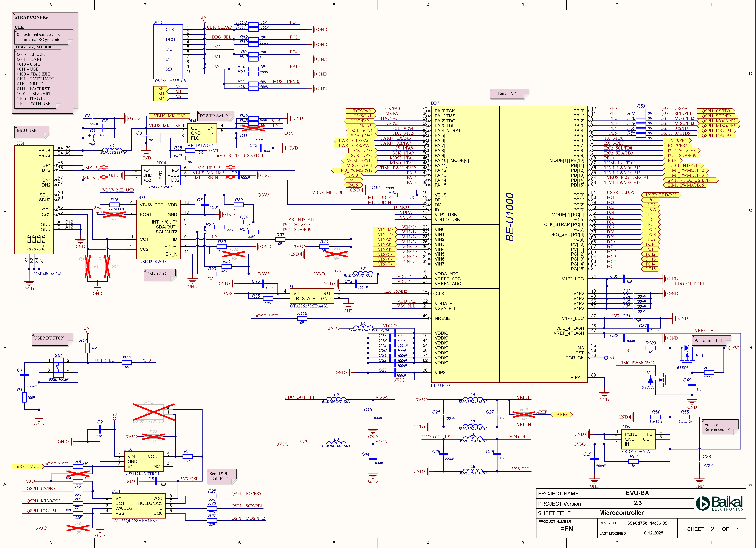Select the VREF_1V net label

[704, 331]
